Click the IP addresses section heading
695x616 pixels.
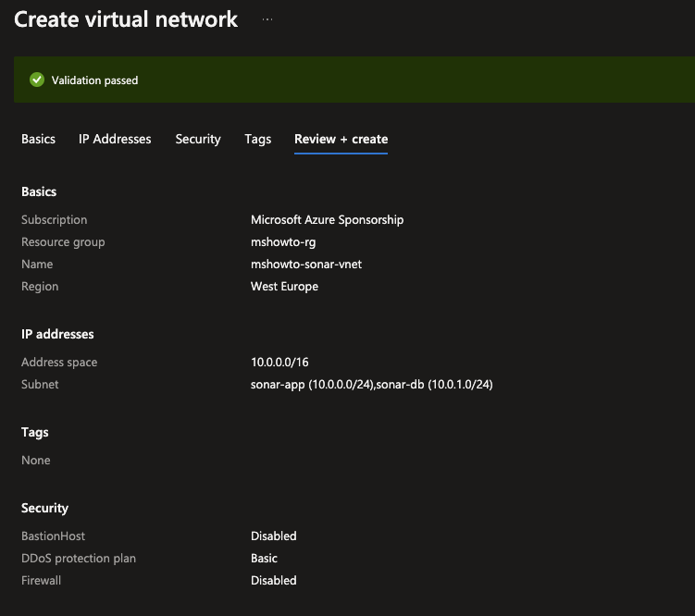(57, 334)
